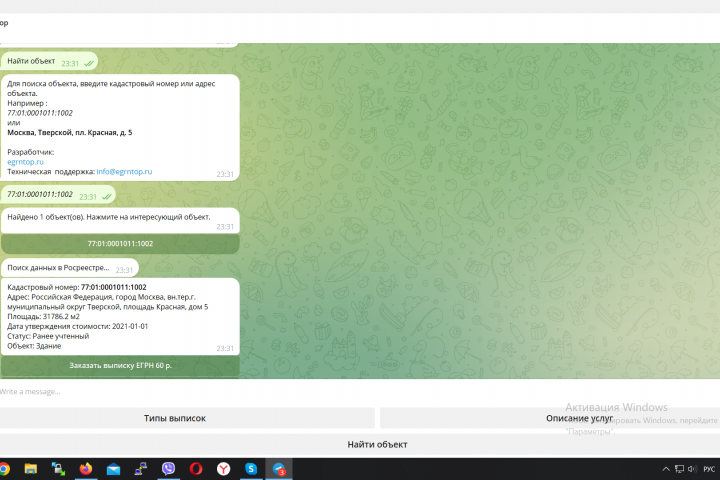This screenshot has width=720, height=480.
Task: Click the volume speaker tray icon
Action: point(692,469)
